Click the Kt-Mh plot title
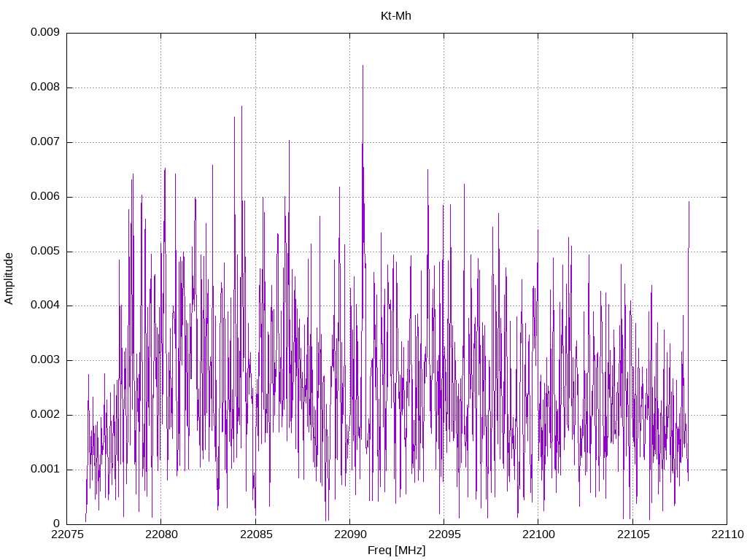This screenshot has height=560, width=747. pos(396,15)
